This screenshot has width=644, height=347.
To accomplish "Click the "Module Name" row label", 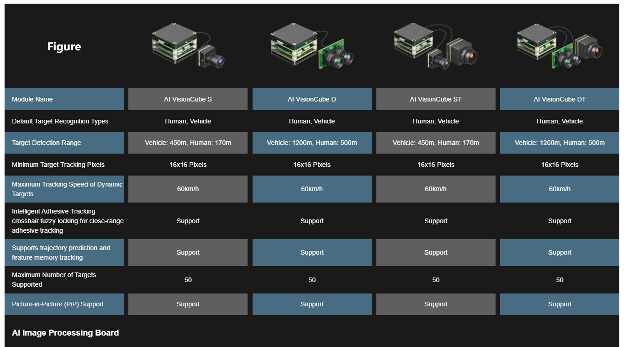I will coord(32,99).
